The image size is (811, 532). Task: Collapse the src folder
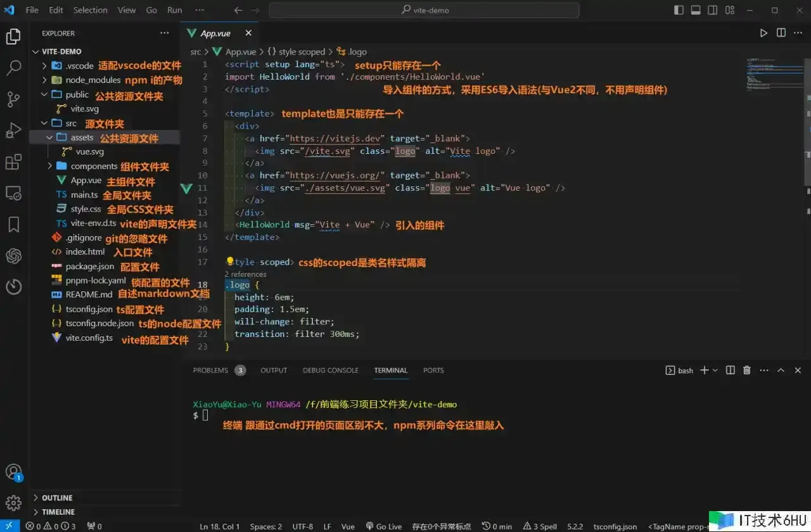[x=44, y=123]
